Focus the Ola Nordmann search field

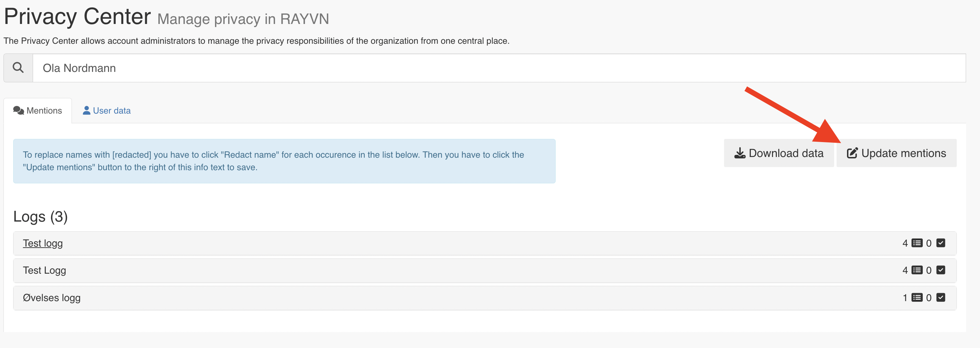click(x=499, y=68)
